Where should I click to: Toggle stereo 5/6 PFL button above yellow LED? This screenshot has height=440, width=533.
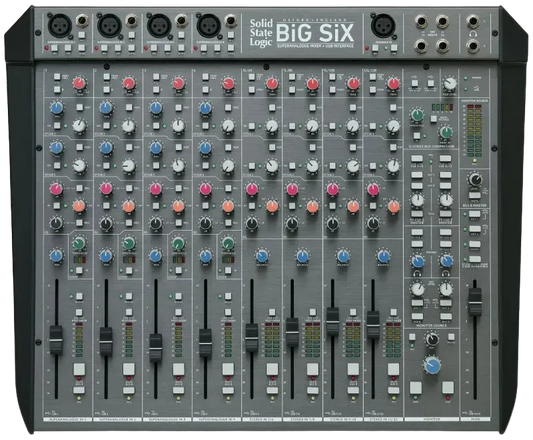click(272, 390)
